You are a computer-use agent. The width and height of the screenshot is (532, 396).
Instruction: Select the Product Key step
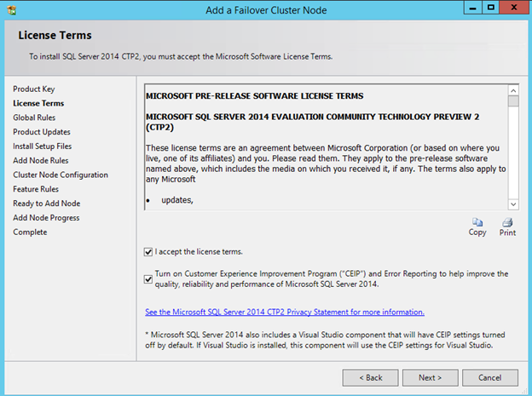(x=34, y=89)
